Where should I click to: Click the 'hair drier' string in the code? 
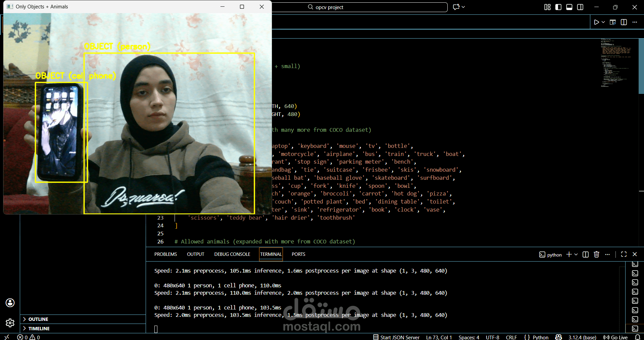[291, 218]
